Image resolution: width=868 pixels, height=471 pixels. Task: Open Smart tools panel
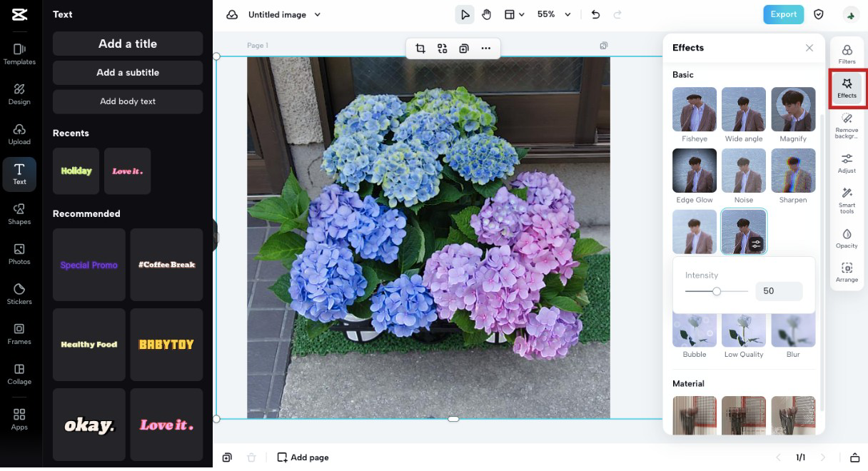(x=847, y=201)
